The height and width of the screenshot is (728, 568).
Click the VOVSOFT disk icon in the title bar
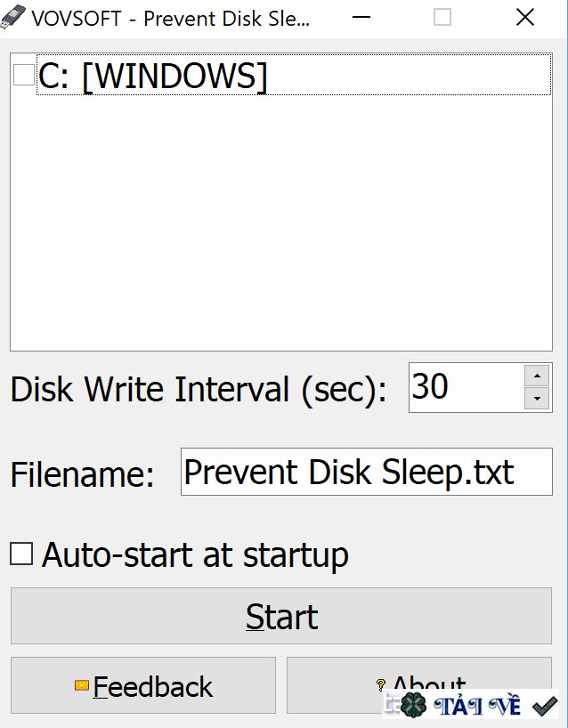pos(14,17)
